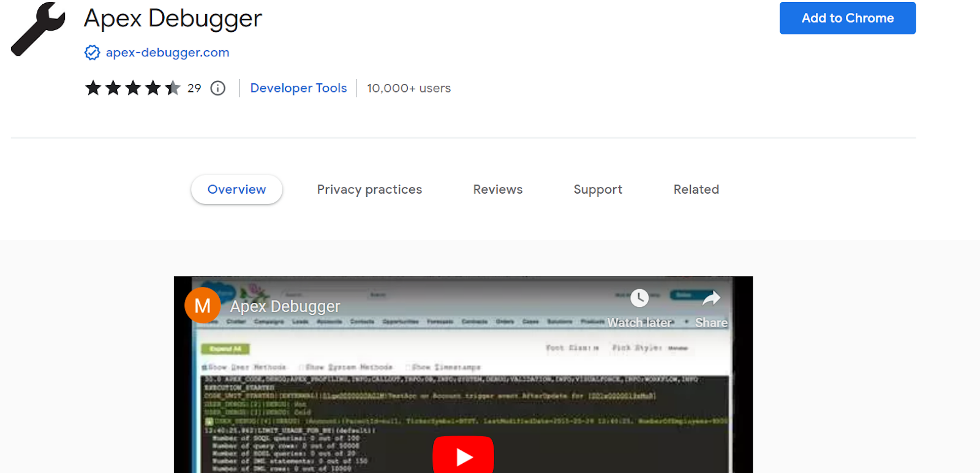Open the apex-debugger.com publisher link
Viewport: 980px width, 473px height.
pyautogui.click(x=167, y=53)
